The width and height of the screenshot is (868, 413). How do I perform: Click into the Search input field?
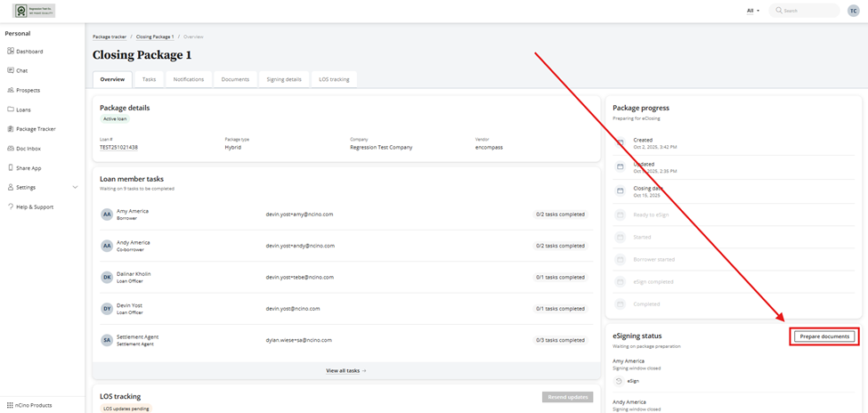pyautogui.click(x=806, y=11)
